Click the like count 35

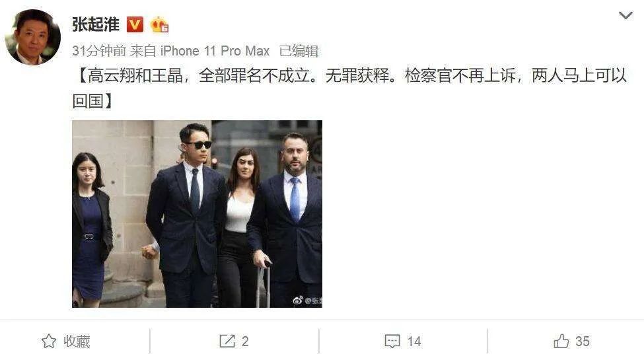tap(583, 341)
